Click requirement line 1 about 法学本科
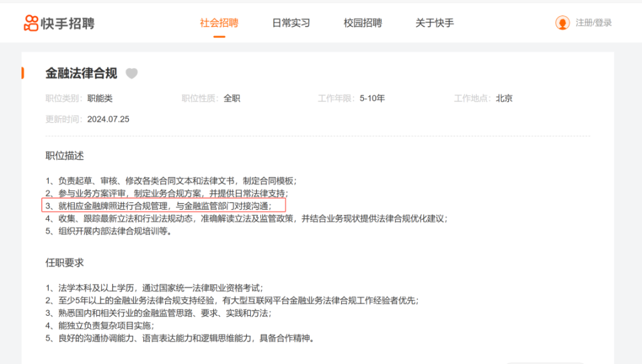 154,288
